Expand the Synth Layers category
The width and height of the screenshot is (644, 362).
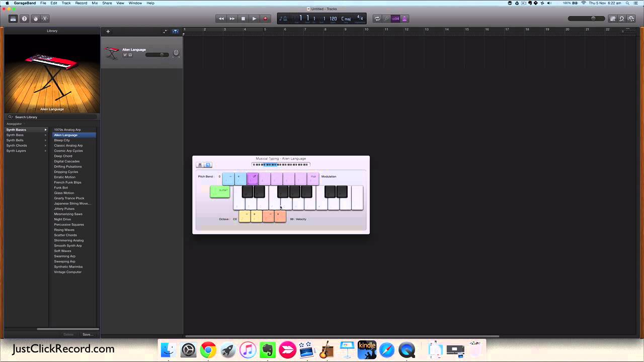[26, 151]
